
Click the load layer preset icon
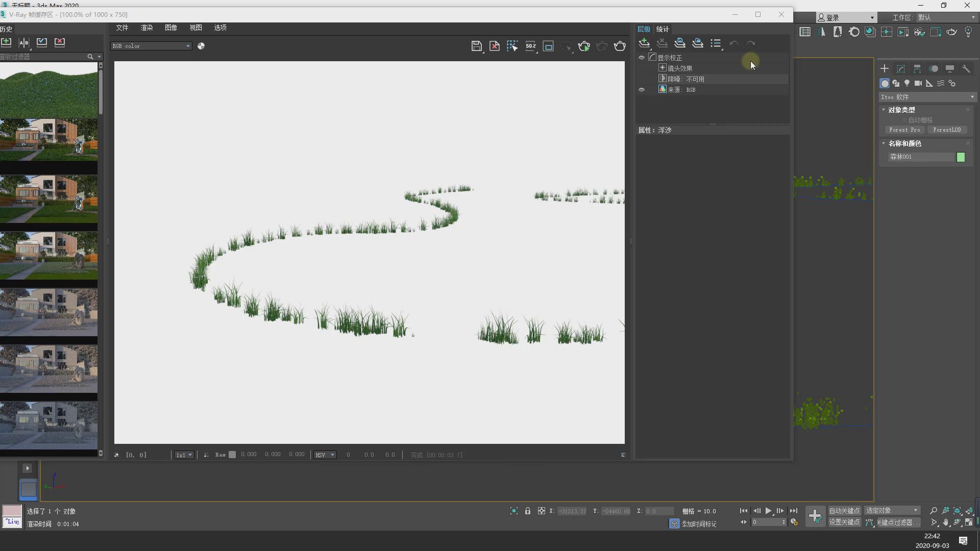(x=698, y=43)
